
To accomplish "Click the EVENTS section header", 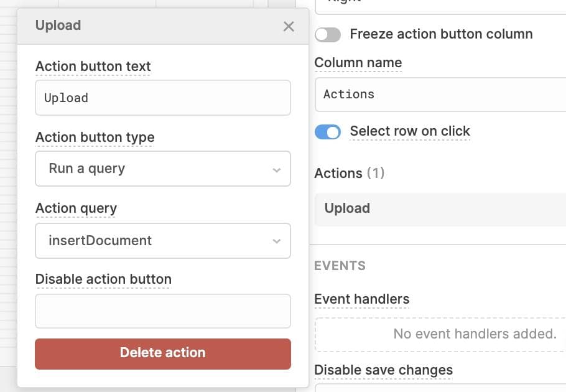I will [x=340, y=266].
